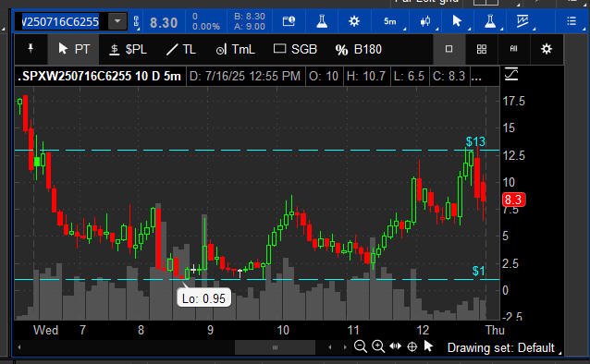Toggle the pin drawing tools icon
The width and height of the screenshot is (590, 364).
31,49
